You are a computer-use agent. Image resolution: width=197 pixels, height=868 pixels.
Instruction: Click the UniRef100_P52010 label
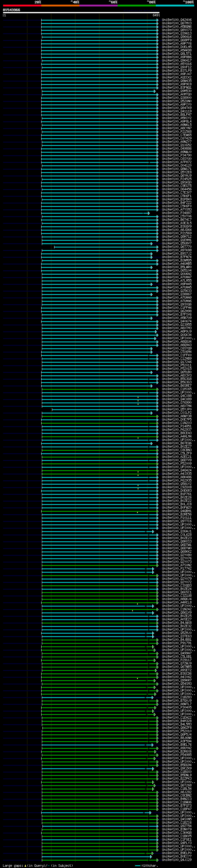pyautogui.click(x=177, y=731)
